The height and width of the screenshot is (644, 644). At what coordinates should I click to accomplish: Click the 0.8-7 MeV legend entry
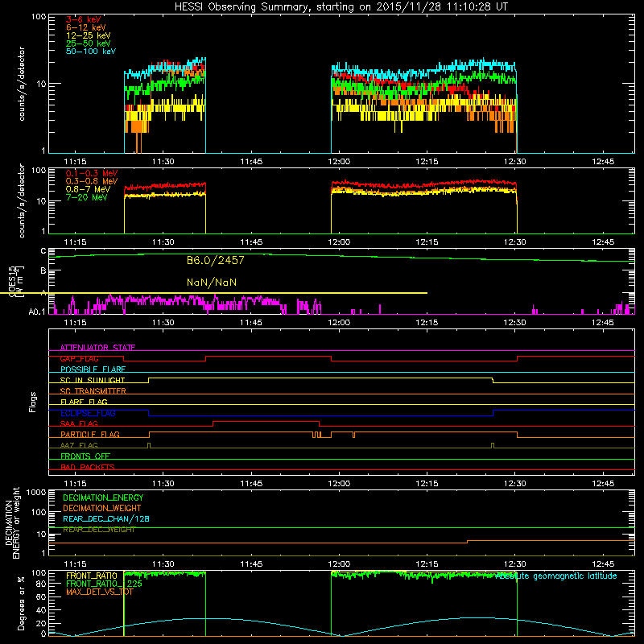click(88, 189)
